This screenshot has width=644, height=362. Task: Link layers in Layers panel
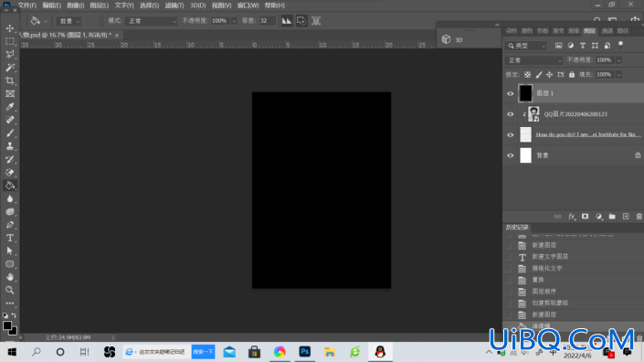(557, 217)
